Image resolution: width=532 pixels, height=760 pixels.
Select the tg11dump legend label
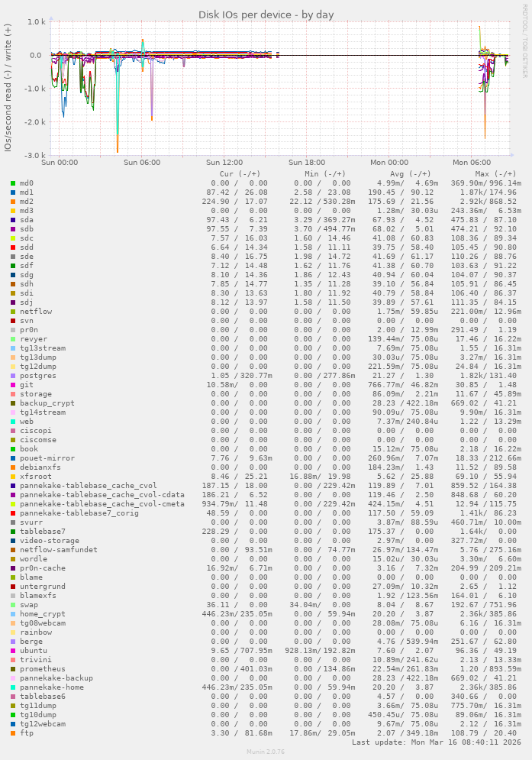click(x=38, y=706)
